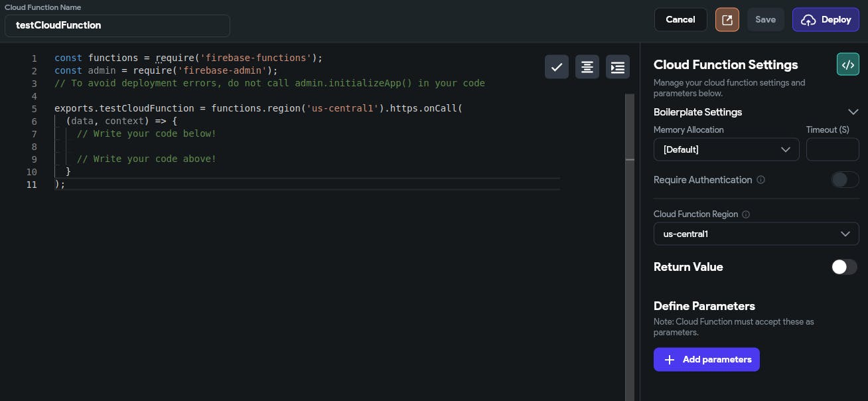The height and width of the screenshot is (401, 868).
Task: Click the Save button
Action: click(765, 20)
